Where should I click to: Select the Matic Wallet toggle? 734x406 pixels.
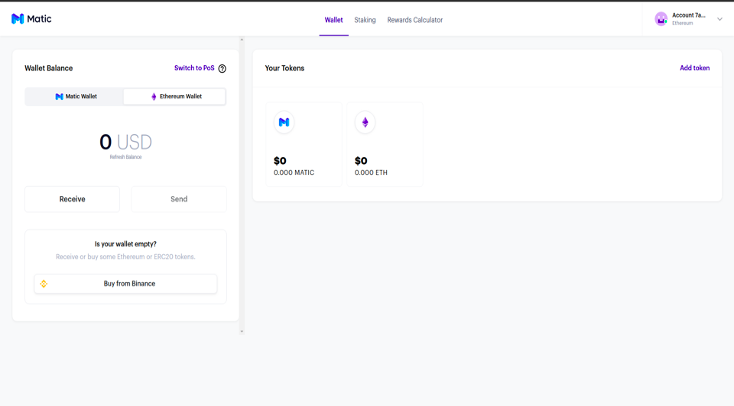pos(75,96)
